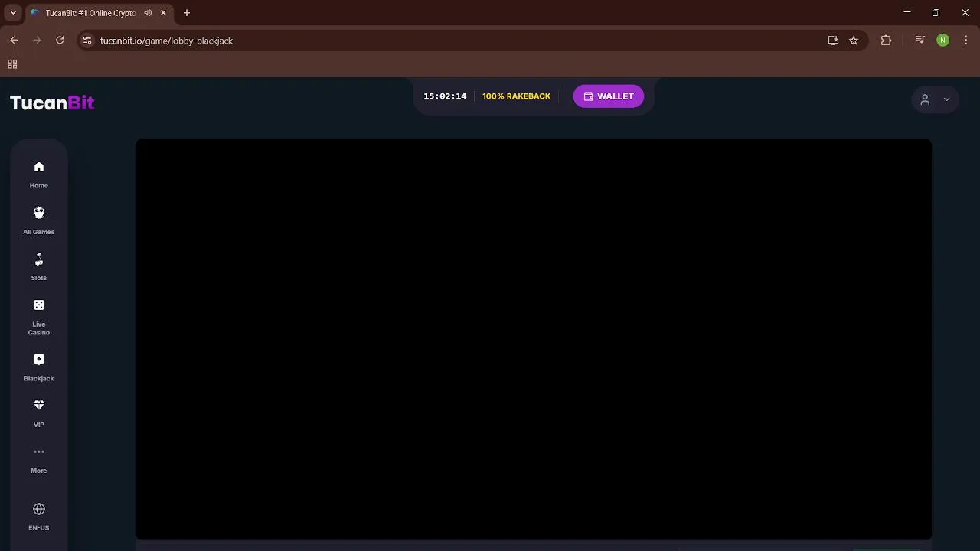Click the address bar URL
This screenshot has width=980, height=551.
point(166,41)
